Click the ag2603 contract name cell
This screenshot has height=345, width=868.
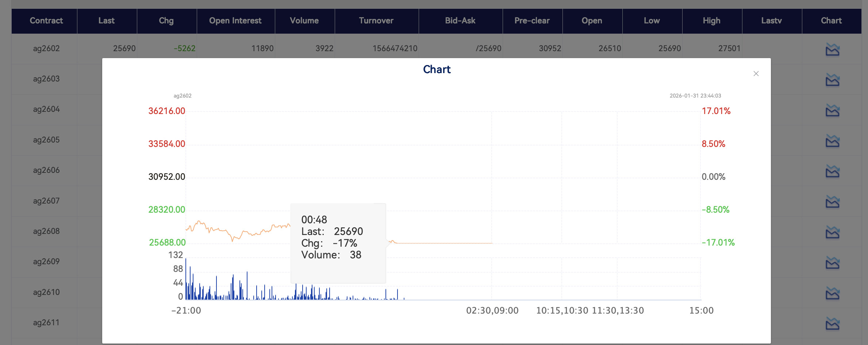[x=46, y=79]
